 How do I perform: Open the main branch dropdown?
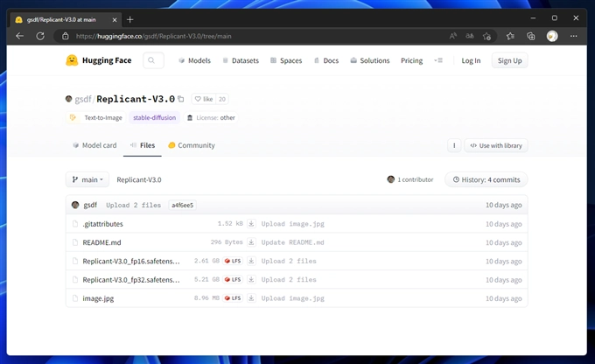point(87,179)
